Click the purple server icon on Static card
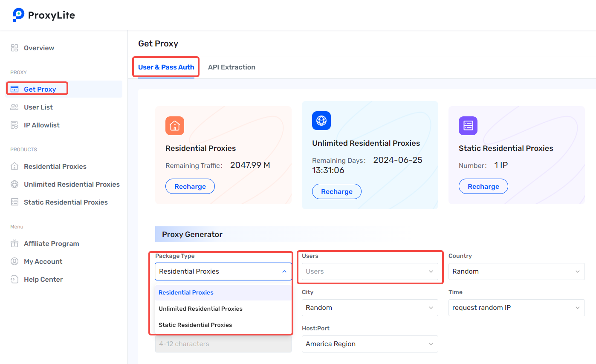596x364 pixels. click(468, 126)
